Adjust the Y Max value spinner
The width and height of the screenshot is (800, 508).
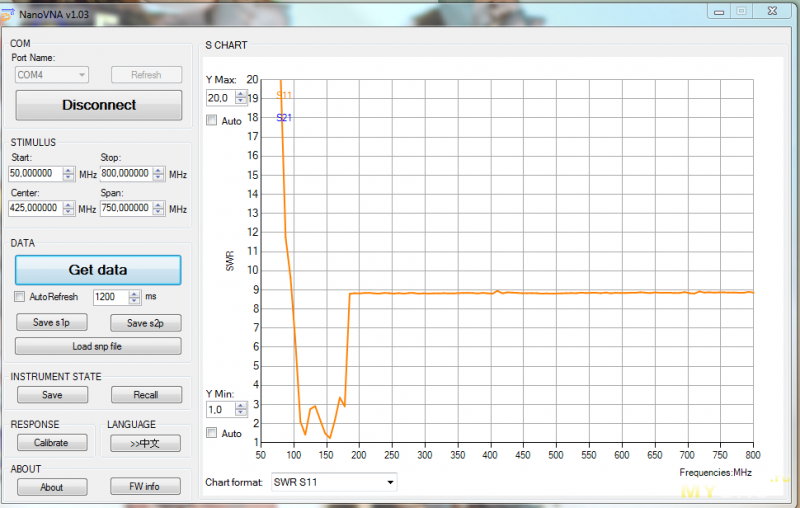[x=241, y=98]
